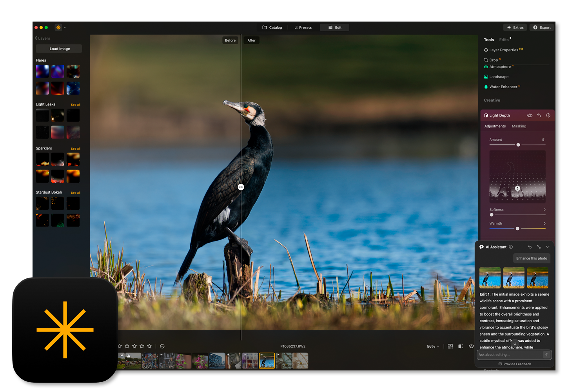Image resolution: width=588 pixels, height=392 pixels.
Task: Click the Export button
Action: click(x=541, y=27)
